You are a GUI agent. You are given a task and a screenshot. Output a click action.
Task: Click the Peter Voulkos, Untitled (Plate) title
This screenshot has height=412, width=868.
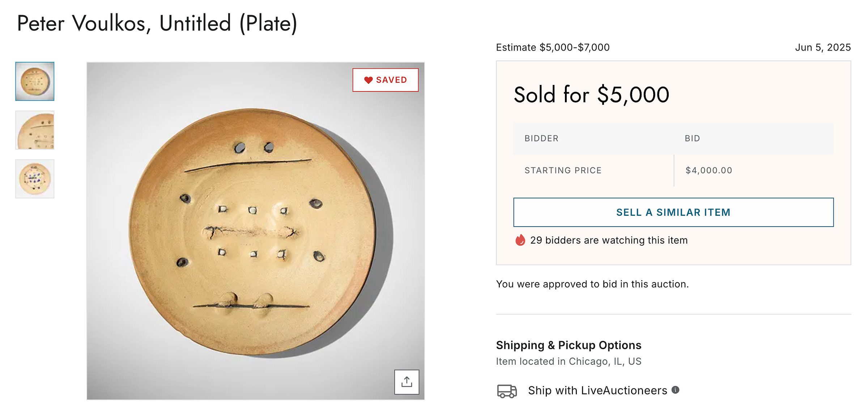(157, 23)
